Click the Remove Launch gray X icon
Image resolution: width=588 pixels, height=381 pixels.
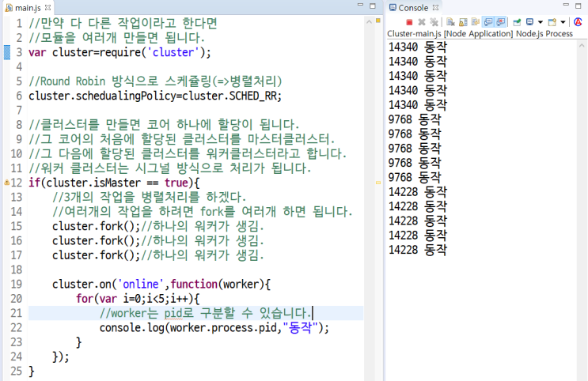(x=422, y=22)
